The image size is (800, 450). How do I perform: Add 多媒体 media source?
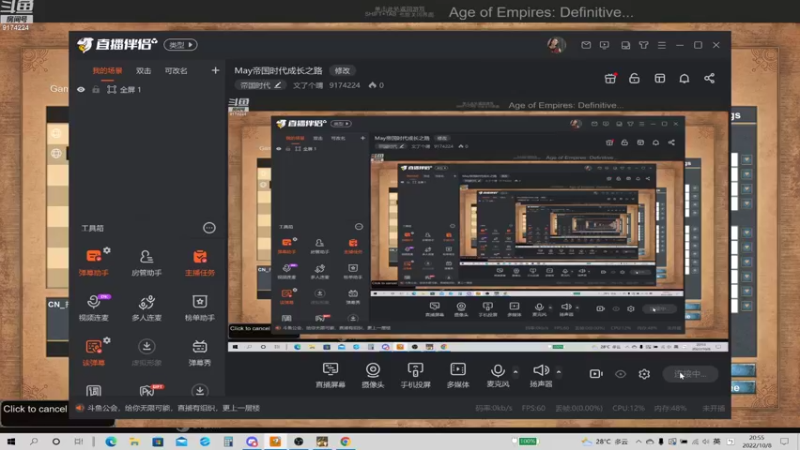coord(458,374)
